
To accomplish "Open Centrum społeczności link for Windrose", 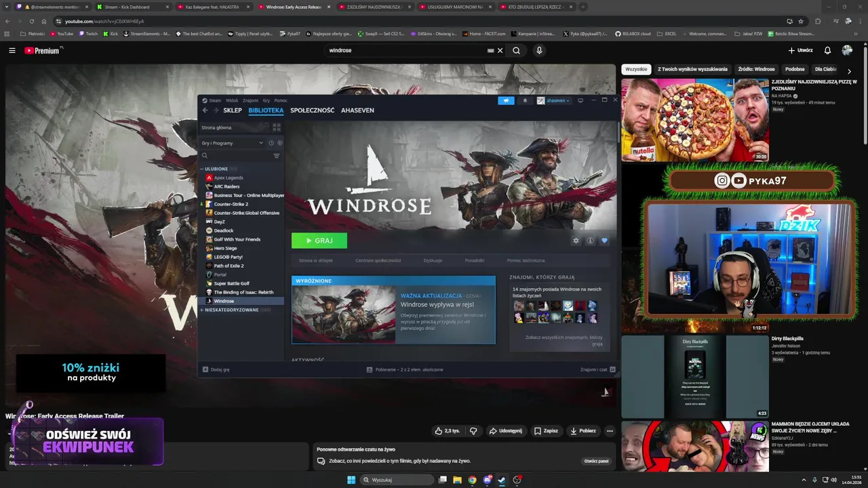I will pos(378,260).
